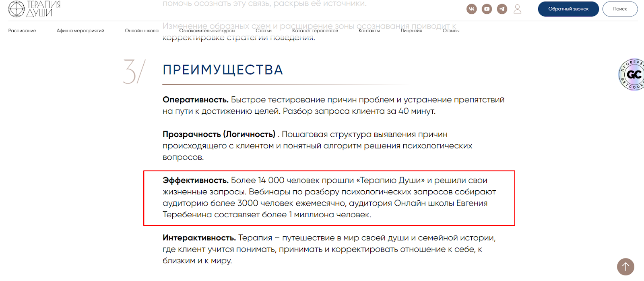Screen dimensions: 644x281
Task: Click the scroll-to-top arrow button
Action: [x=625, y=266]
